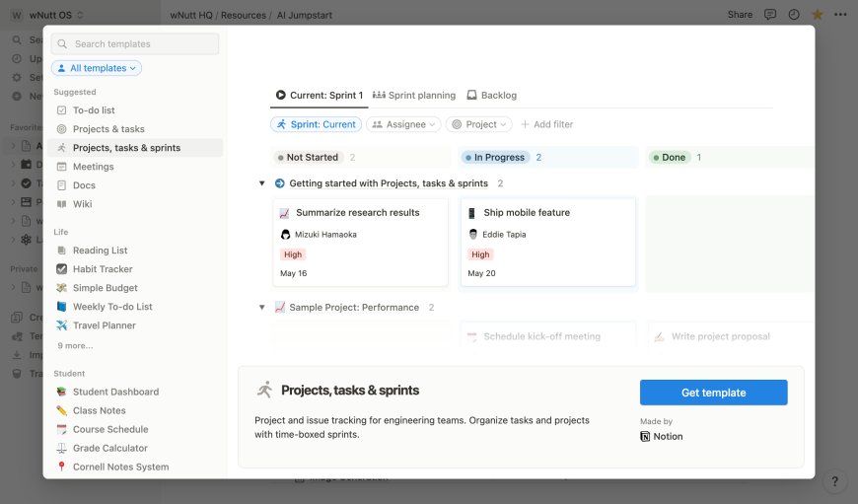Select the Simple Budget template
Image resolution: width=858 pixels, height=504 pixels.
click(105, 288)
